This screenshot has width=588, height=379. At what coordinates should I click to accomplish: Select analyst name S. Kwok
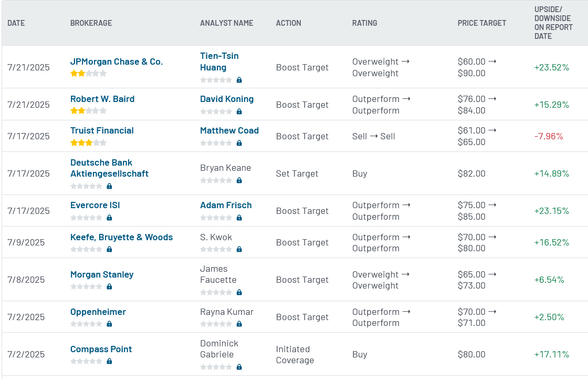pyautogui.click(x=216, y=237)
